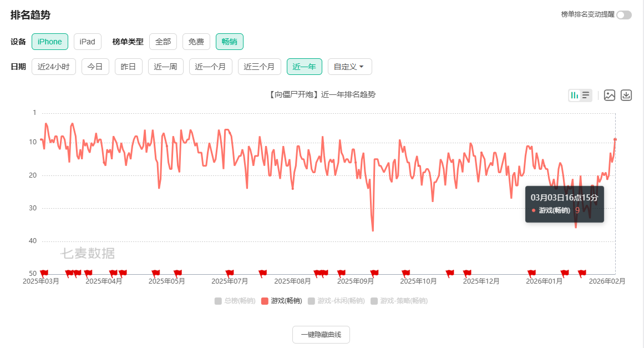Open the 自定义 date dropdown
The image size is (644, 348).
[x=349, y=66]
